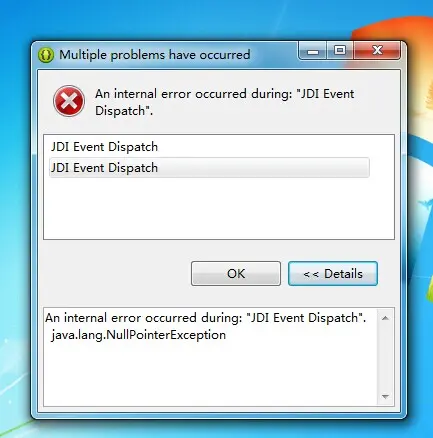This screenshot has height=438, width=433.
Task: Click the internal error message beside the error icon
Action: pyautogui.click(x=225, y=102)
